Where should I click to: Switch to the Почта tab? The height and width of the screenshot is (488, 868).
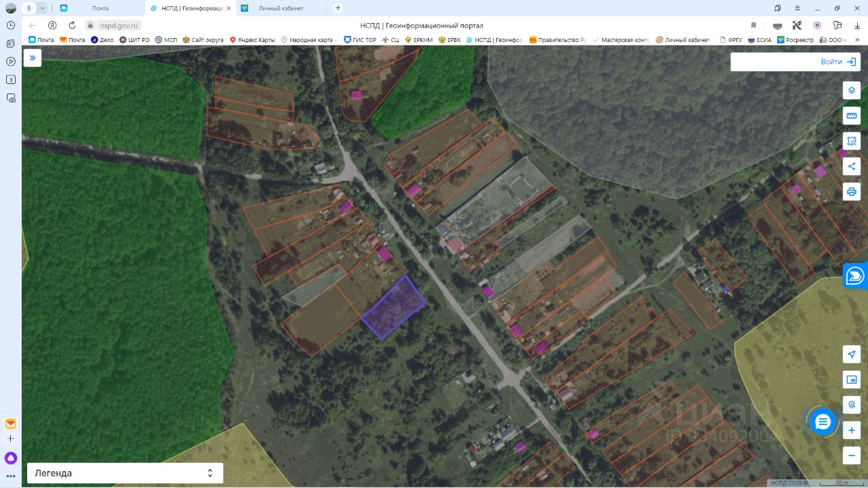100,8
